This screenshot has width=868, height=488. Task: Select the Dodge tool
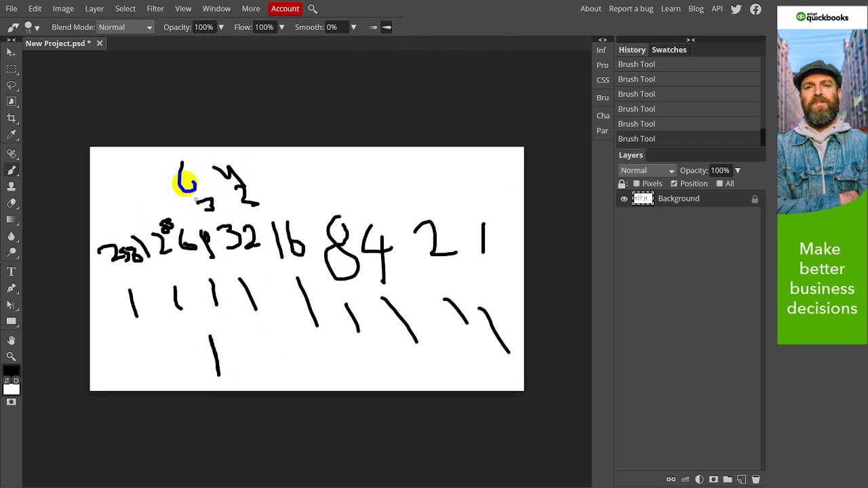click(x=12, y=252)
